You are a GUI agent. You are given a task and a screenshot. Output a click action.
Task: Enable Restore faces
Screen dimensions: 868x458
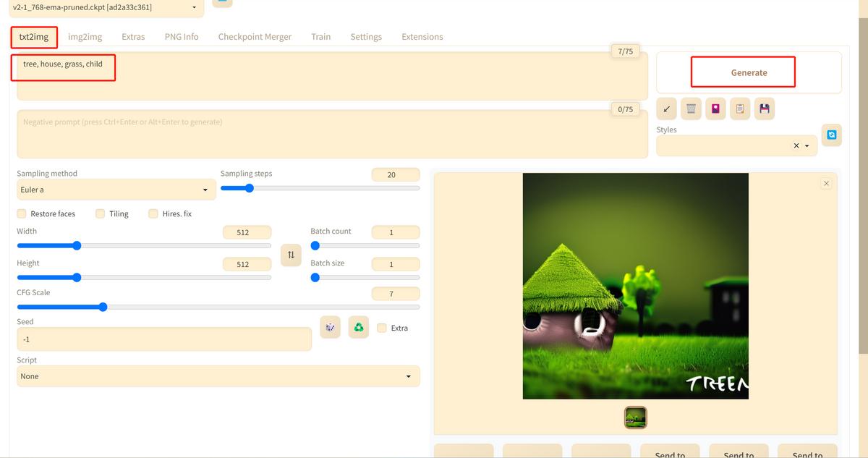pos(22,213)
